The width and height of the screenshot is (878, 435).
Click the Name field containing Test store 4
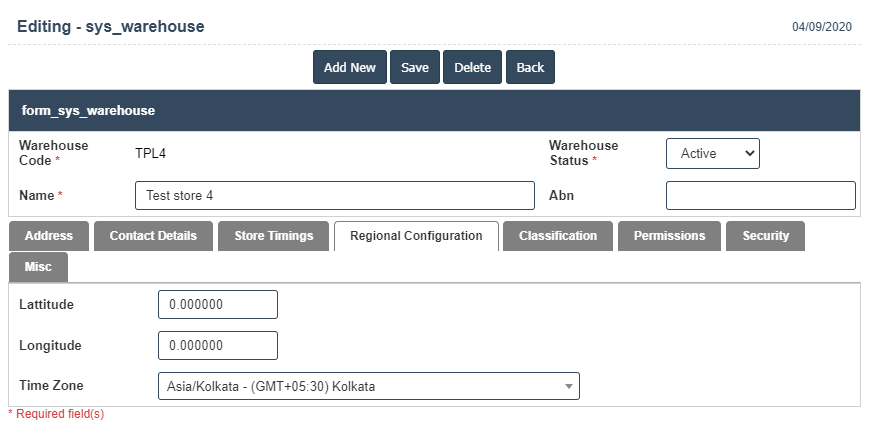[334, 195]
